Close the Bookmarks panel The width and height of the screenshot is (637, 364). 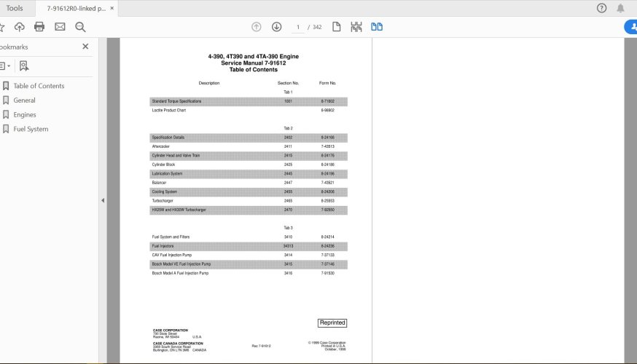pos(85,47)
